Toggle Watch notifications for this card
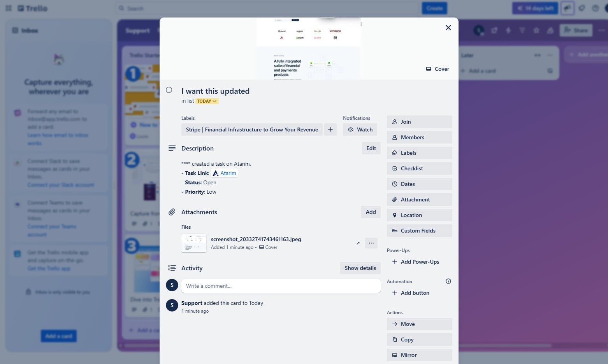 pos(360,129)
